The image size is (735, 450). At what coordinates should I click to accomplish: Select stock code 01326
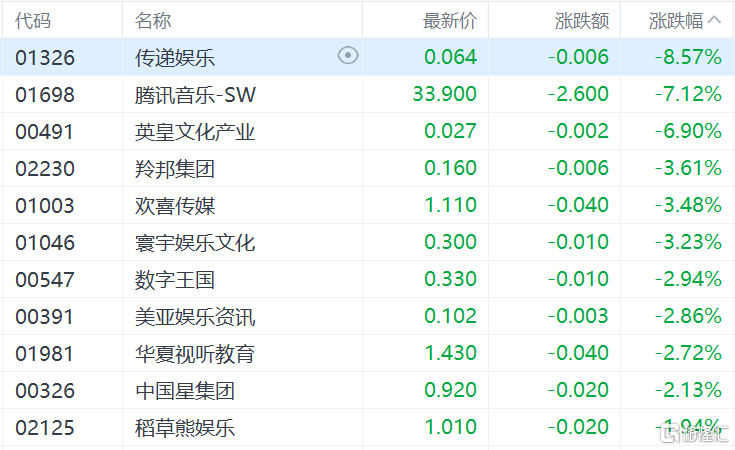(x=45, y=58)
